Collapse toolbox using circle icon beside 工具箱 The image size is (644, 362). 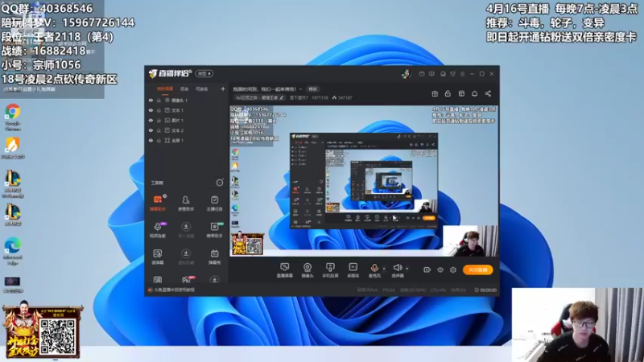tap(220, 183)
